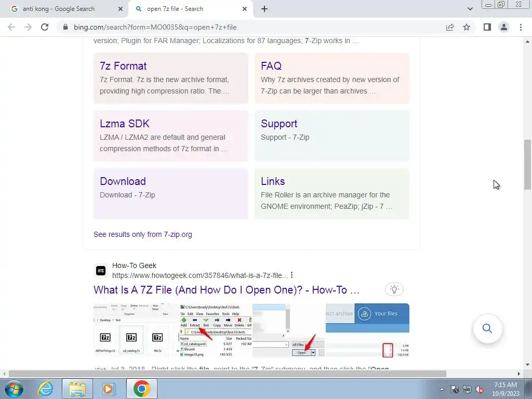Open Windows Explorer from taskbar
This screenshot has height=399, width=532.
click(x=77, y=389)
